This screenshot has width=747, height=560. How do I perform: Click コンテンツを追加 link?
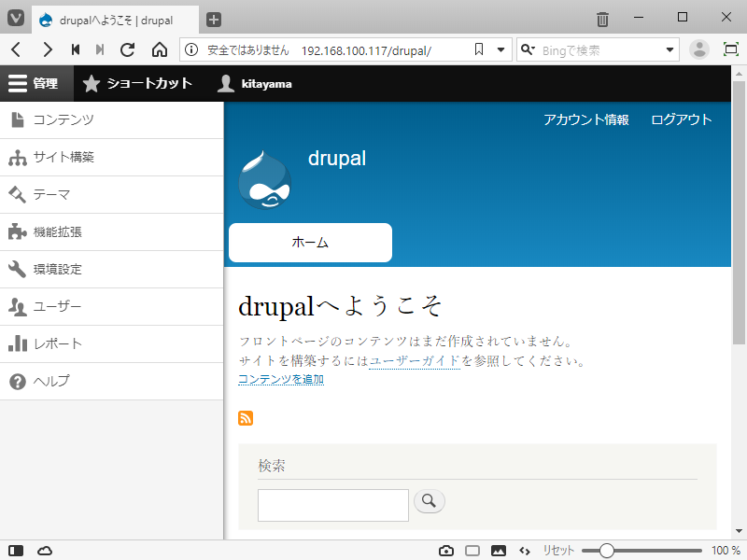(x=281, y=380)
